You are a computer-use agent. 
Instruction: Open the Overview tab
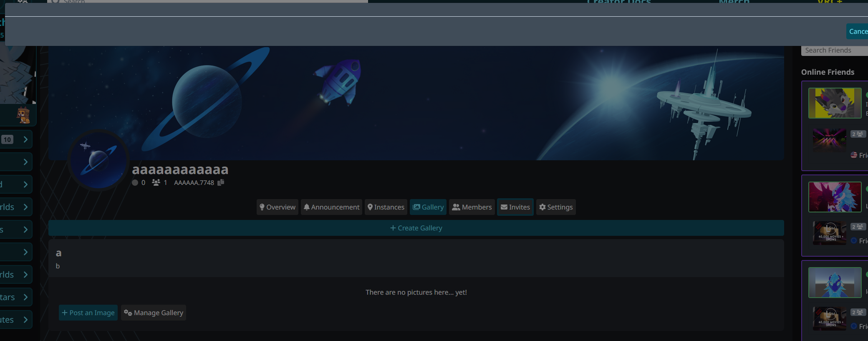coord(277,207)
